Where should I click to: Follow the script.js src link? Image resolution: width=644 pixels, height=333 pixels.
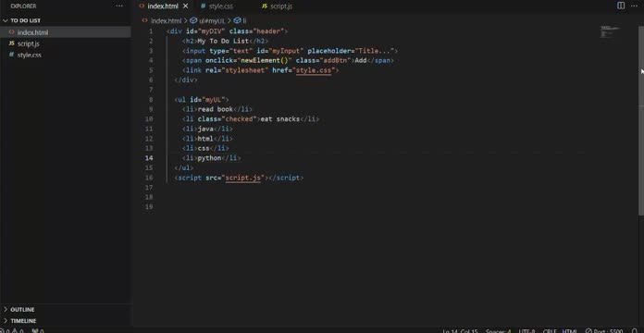(243, 178)
